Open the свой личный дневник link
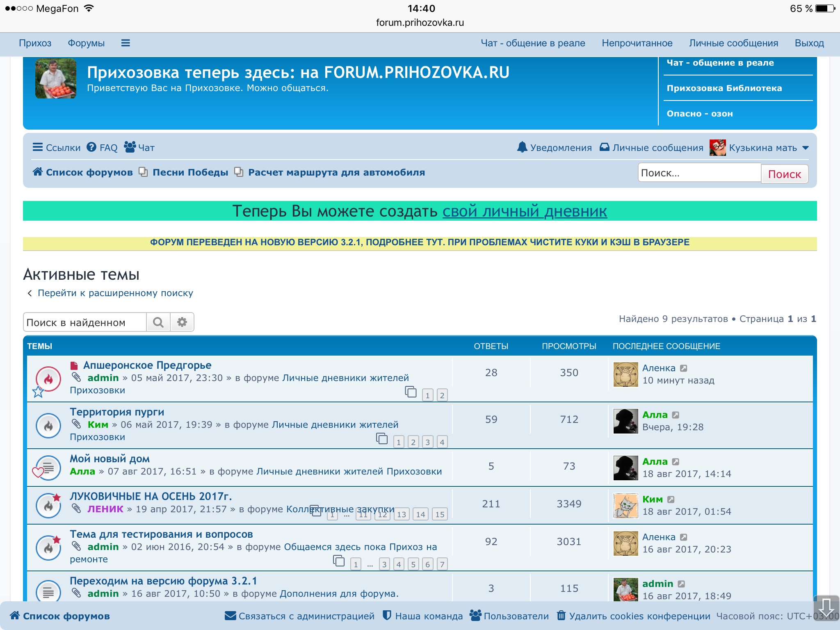Viewport: 840px width, 630px height. pyautogui.click(x=524, y=211)
